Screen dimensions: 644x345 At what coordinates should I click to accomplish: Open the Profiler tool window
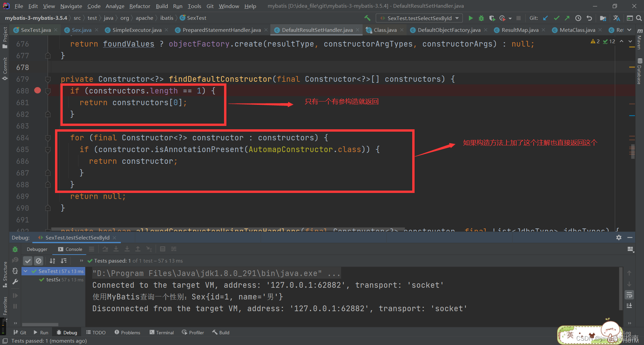(x=193, y=333)
